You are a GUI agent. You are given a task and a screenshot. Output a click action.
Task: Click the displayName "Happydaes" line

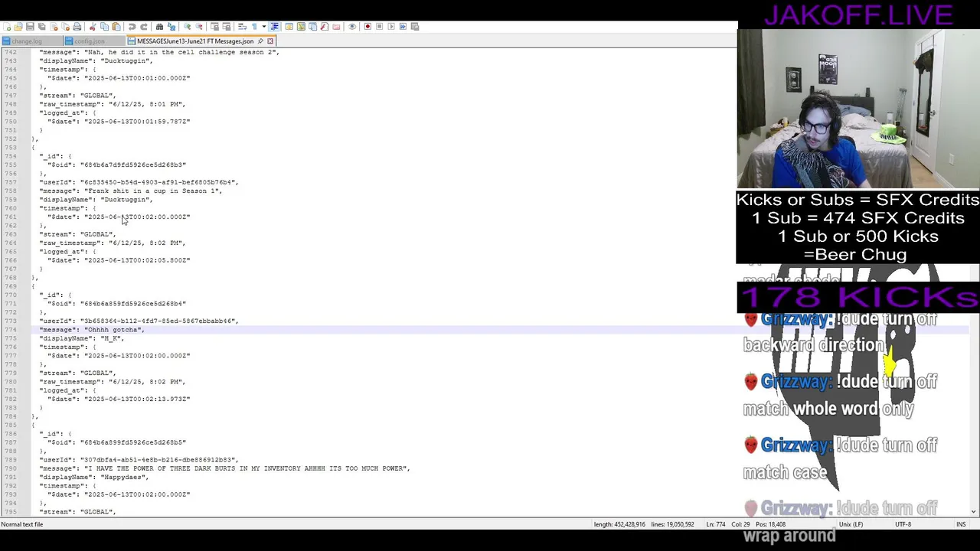pyautogui.click(x=94, y=477)
